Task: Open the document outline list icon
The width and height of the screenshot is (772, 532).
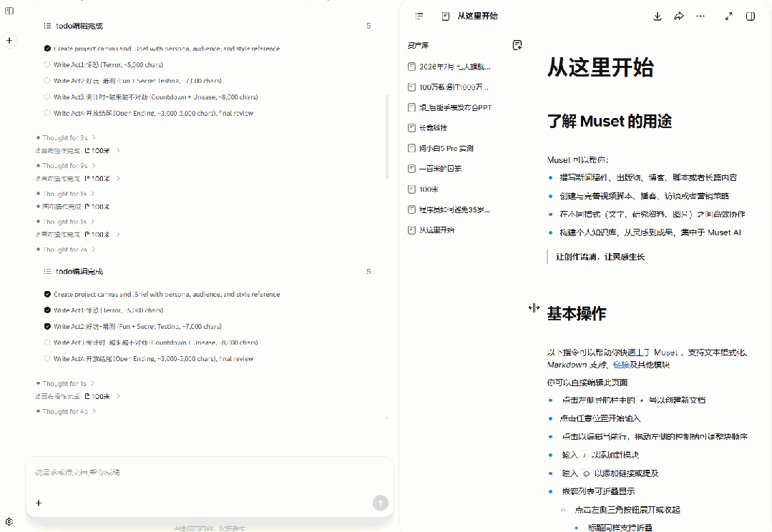Action: click(419, 16)
